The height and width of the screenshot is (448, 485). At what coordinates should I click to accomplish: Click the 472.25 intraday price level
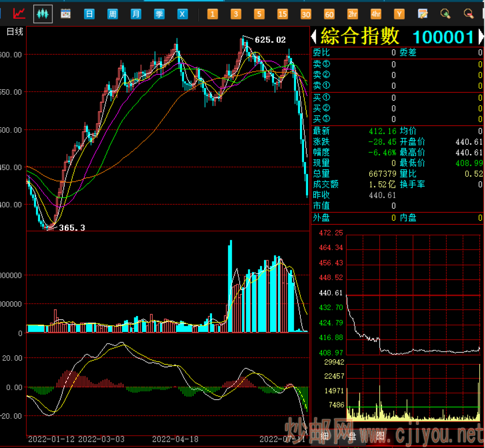[331, 233]
